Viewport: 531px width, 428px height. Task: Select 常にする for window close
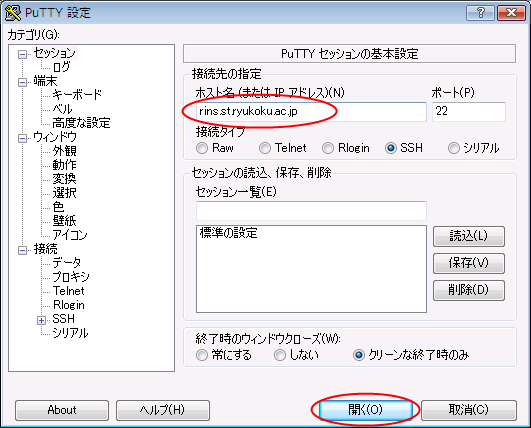point(202,355)
